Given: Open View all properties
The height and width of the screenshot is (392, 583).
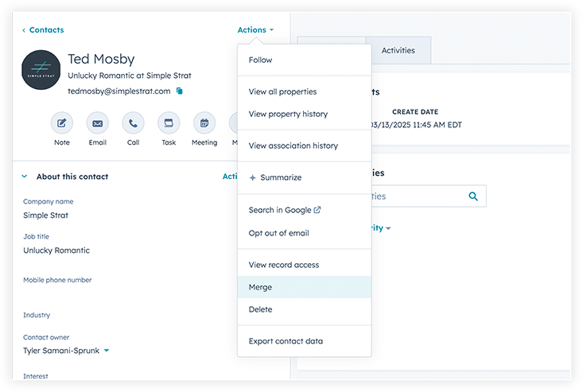Looking at the screenshot, I should (282, 91).
